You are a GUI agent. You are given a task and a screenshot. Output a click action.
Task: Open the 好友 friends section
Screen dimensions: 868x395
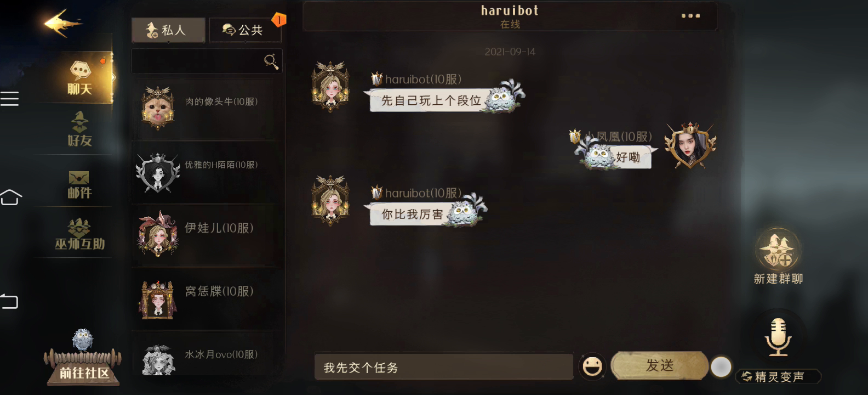click(x=79, y=129)
